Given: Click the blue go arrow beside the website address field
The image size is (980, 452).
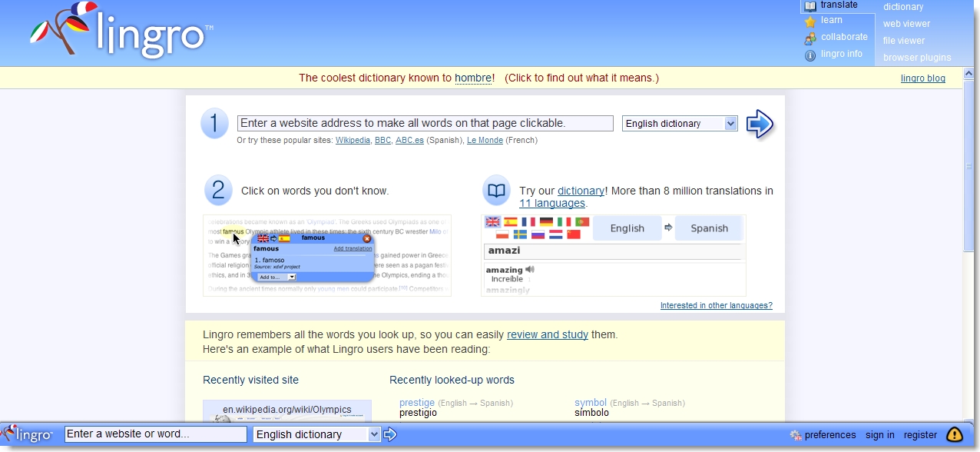Looking at the screenshot, I should point(760,124).
